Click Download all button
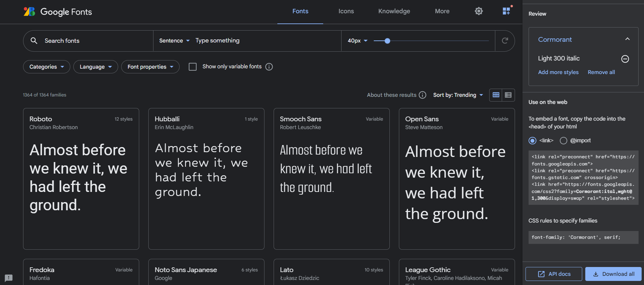 [613, 274]
